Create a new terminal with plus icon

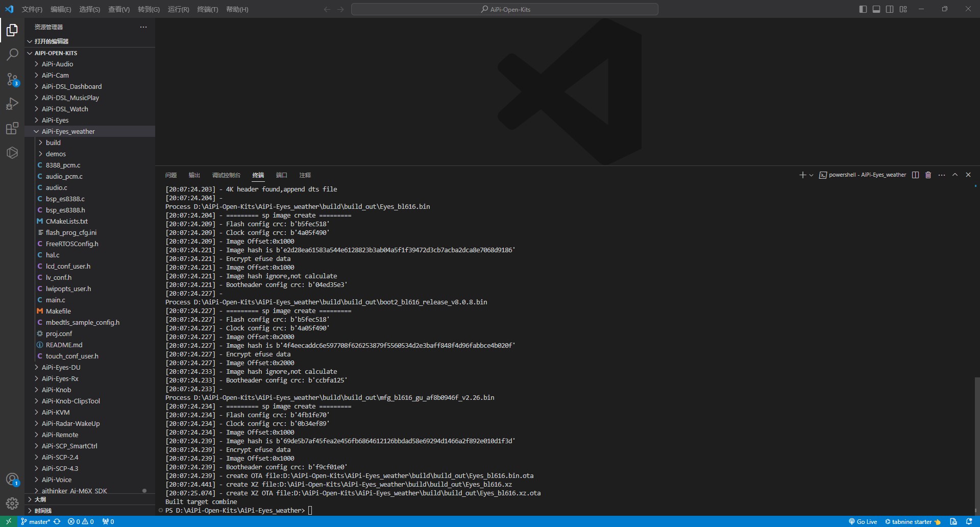coord(802,175)
